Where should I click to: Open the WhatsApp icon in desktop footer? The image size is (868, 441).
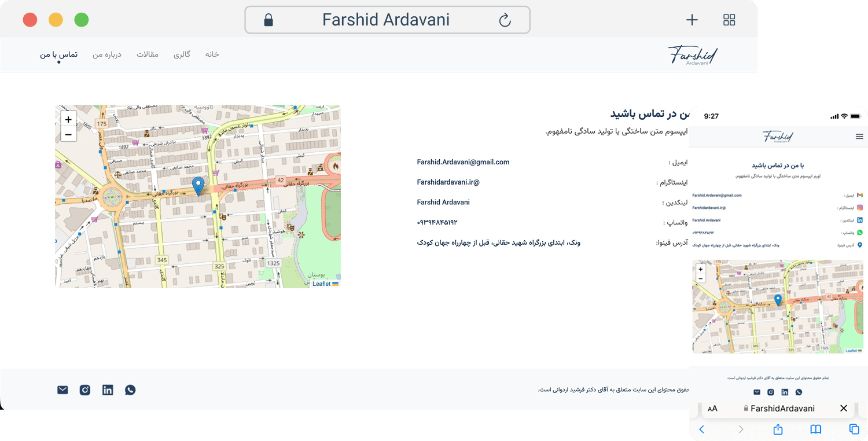[130, 390]
